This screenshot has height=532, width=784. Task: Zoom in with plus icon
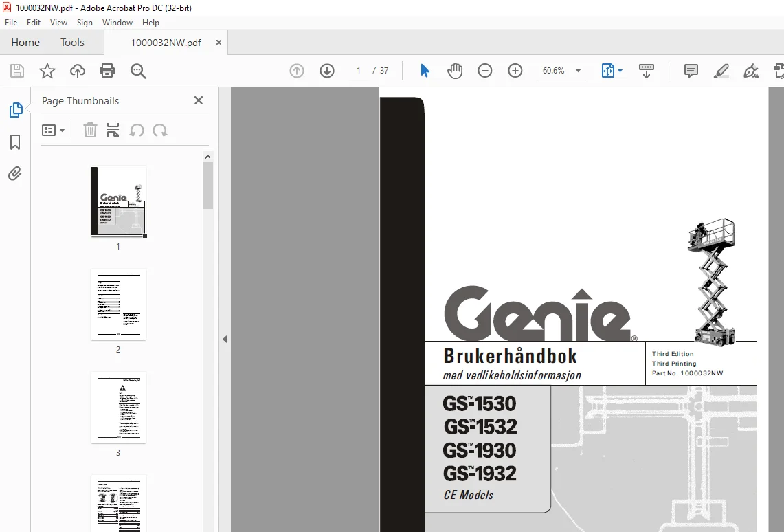coord(515,71)
